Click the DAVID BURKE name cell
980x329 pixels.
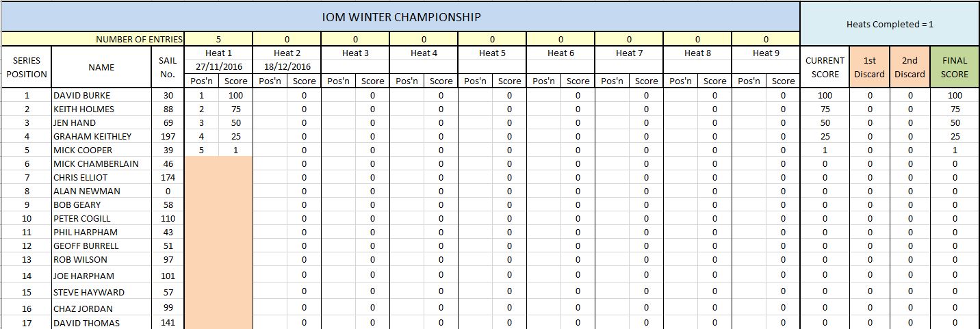101,95
